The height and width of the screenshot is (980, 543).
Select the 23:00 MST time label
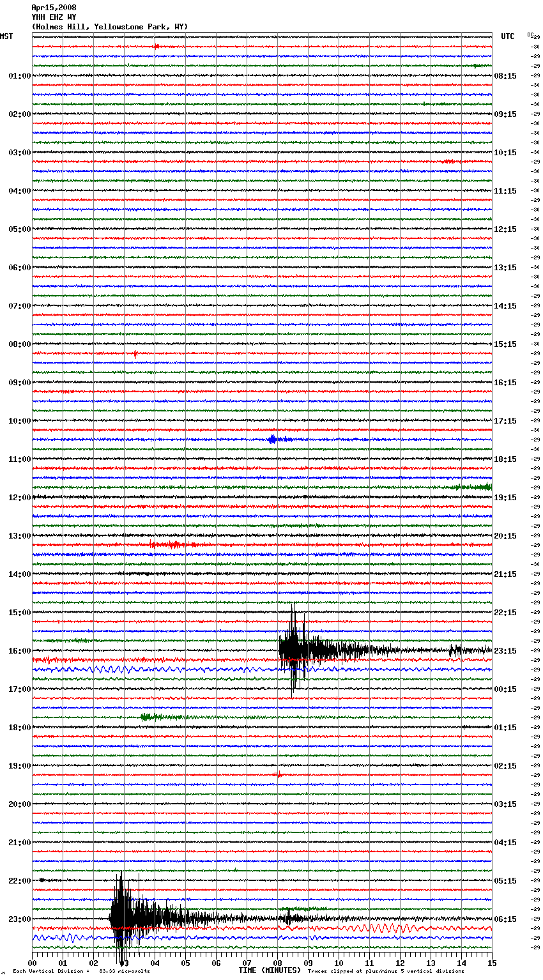[20, 919]
